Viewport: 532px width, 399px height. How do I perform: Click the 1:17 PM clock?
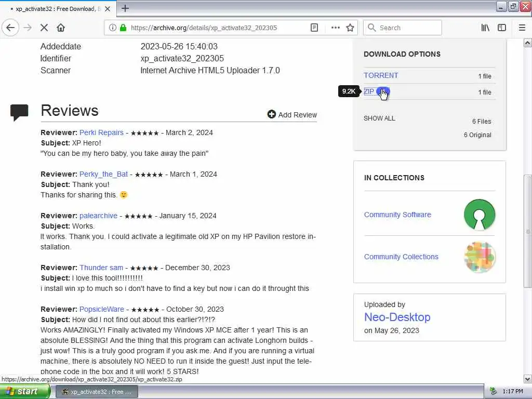513,392
